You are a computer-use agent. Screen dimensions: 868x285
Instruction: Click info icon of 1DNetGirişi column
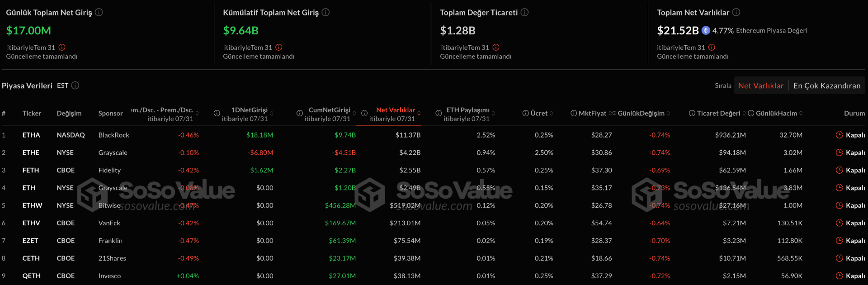(217, 113)
